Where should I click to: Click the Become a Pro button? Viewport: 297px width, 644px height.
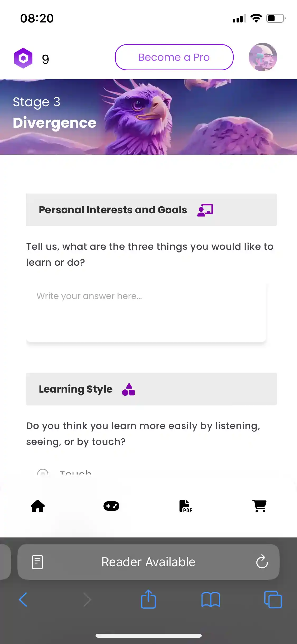(x=174, y=57)
